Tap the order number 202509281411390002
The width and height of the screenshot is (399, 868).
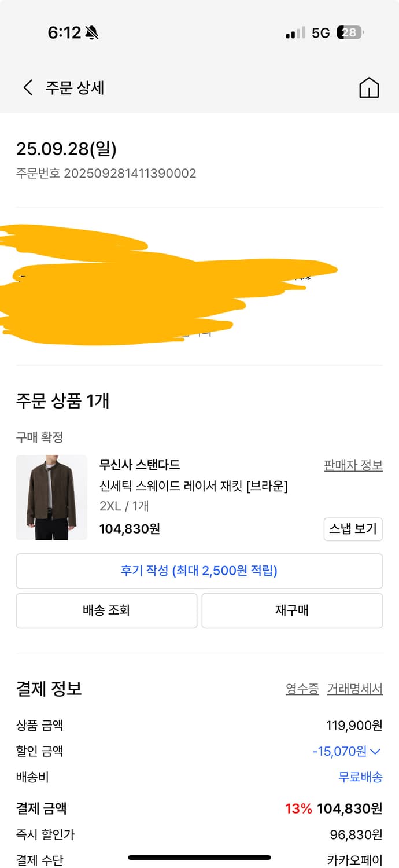(x=130, y=173)
